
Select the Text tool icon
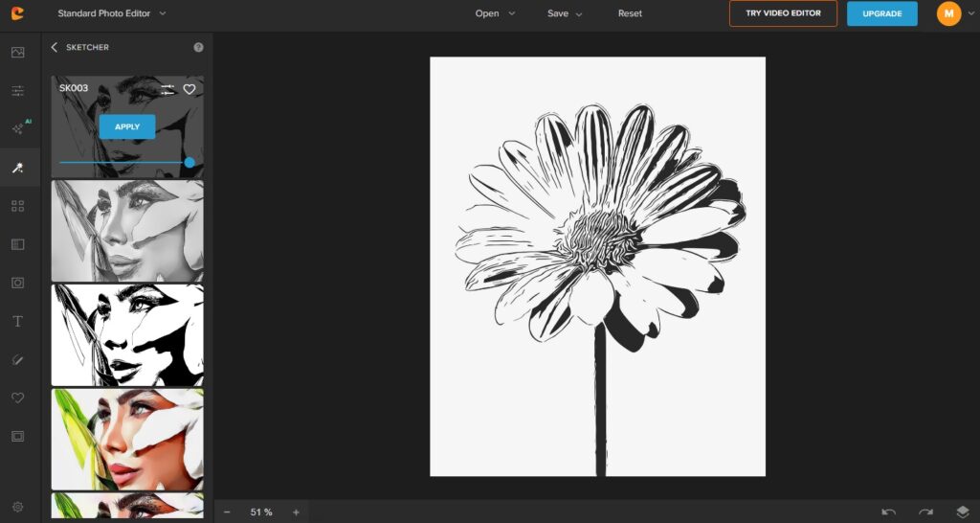(17, 321)
